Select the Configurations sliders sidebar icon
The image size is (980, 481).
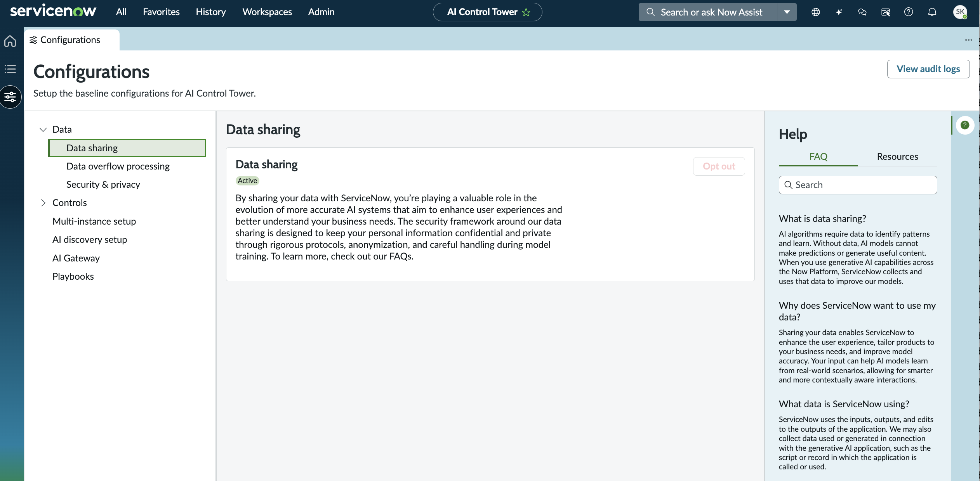pyautogui.click(x=10, y=97)
